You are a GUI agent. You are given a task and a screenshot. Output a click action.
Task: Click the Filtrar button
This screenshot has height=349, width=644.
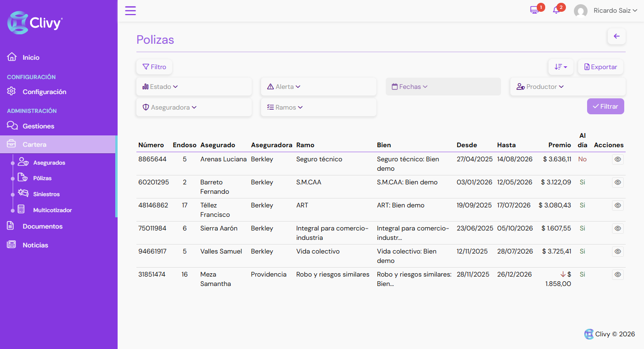point(605,106)
